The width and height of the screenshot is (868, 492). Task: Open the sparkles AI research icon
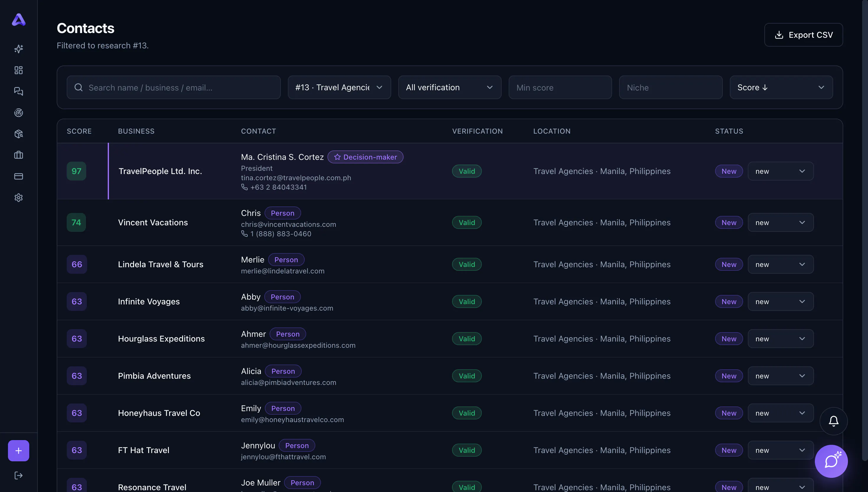pyautogui.click(x=19, y=49)
